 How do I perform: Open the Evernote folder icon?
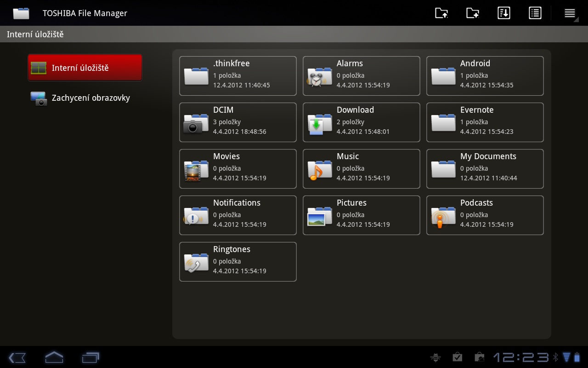click(x=443, y=122)
